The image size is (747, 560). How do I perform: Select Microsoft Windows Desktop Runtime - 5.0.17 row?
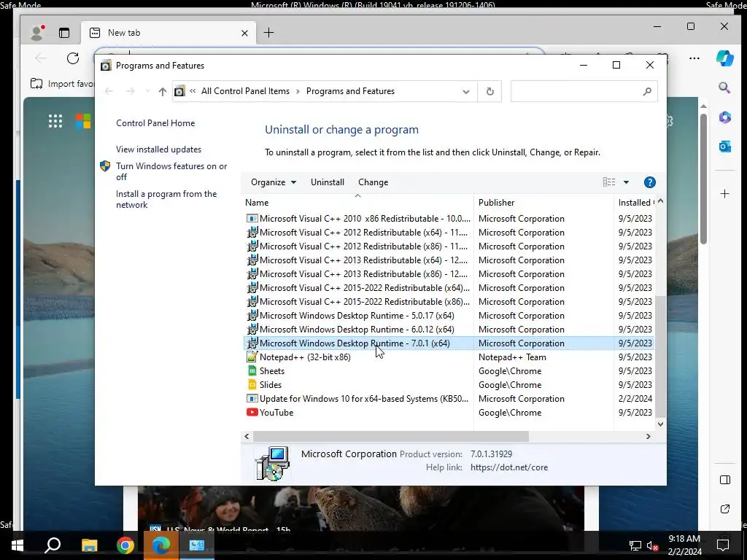click(x=449, y=316)
